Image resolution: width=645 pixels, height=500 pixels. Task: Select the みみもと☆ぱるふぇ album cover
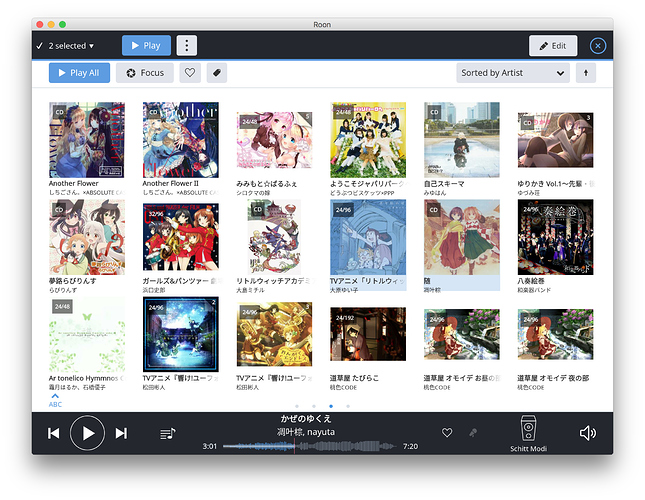coord(274,140)
